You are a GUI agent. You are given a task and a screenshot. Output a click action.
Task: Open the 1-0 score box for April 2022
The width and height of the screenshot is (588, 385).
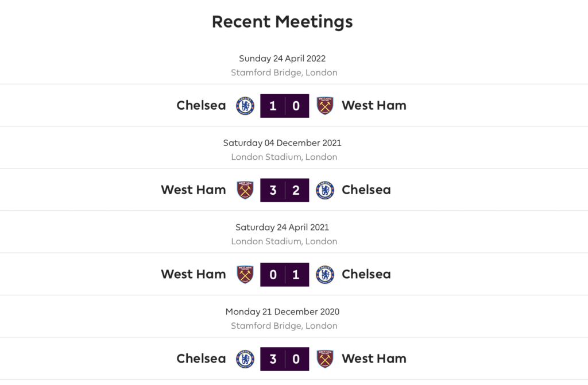285,106
